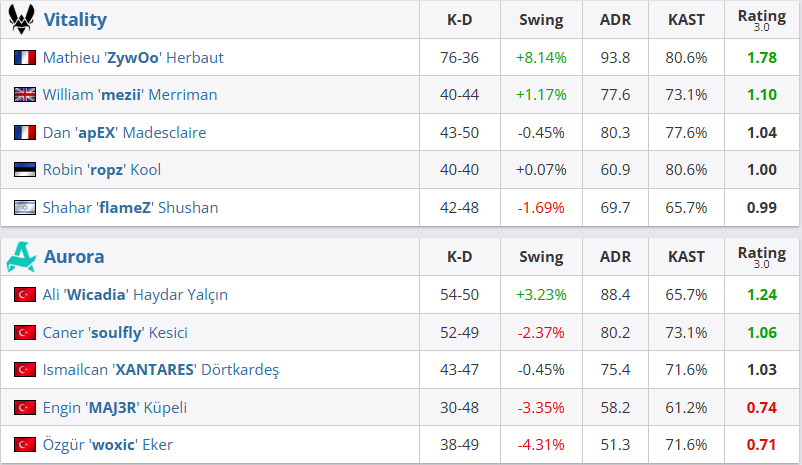Sort Aurora table by KAST column
This screenshot has width=802, height=465.
pos(685,257)
